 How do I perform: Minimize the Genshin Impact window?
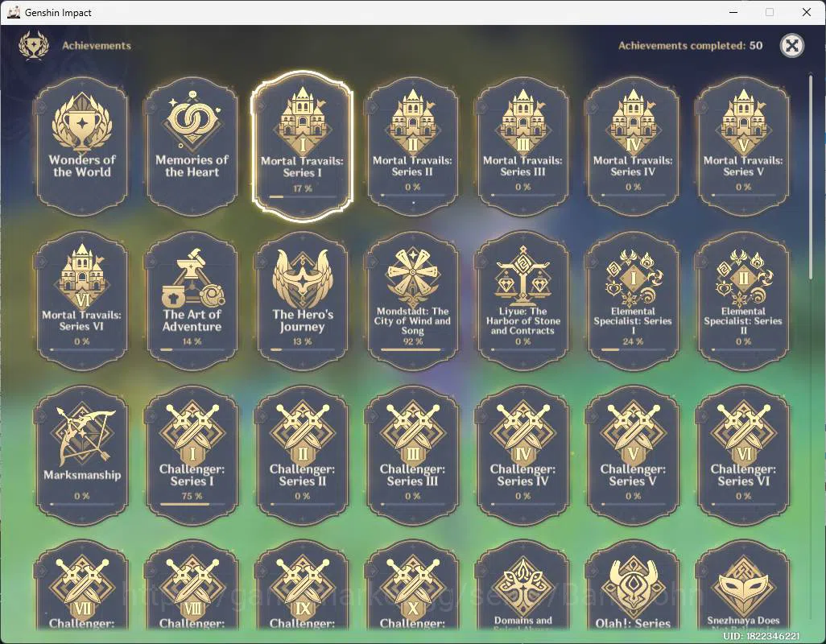coord(733,12)
